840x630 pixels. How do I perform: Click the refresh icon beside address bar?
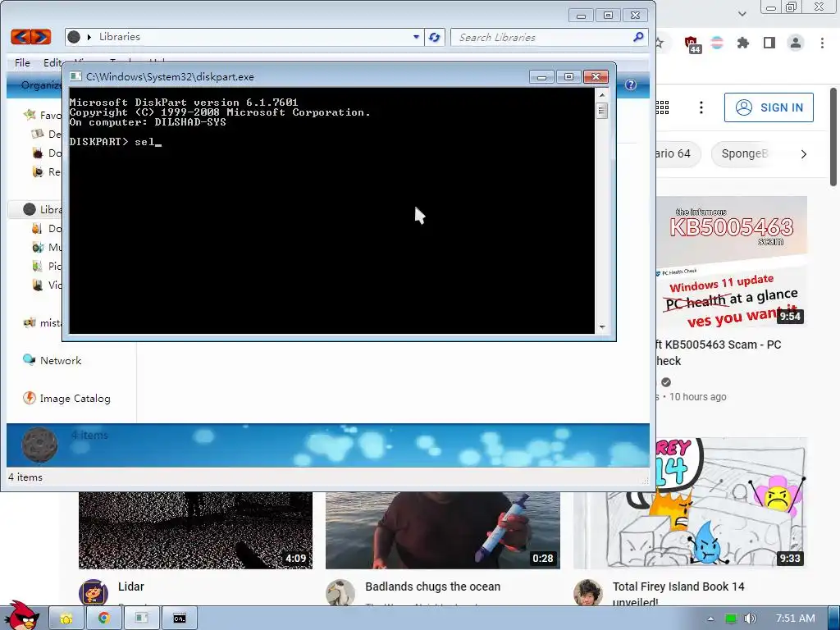[435, 38]
